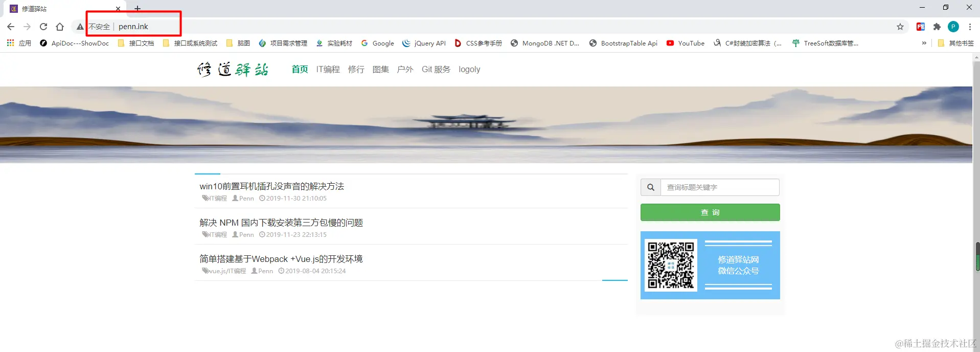Click the magnifier icon beside the search field
Image resolution: width=980 pixels, height=352 pixels.
coord(651,187)
